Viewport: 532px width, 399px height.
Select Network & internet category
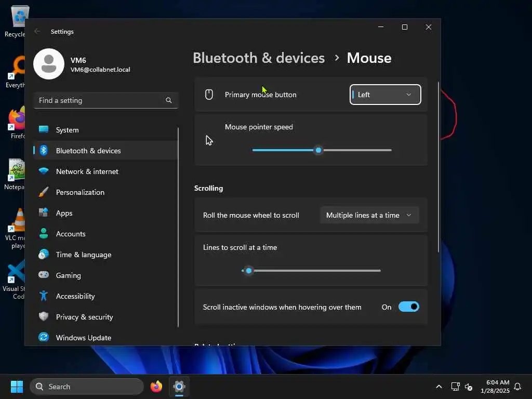(105, 171)
